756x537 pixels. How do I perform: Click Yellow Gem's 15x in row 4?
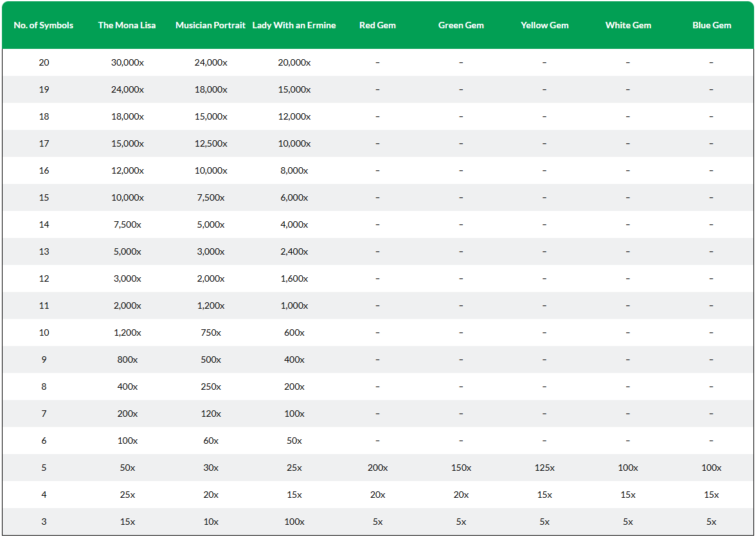545,495
